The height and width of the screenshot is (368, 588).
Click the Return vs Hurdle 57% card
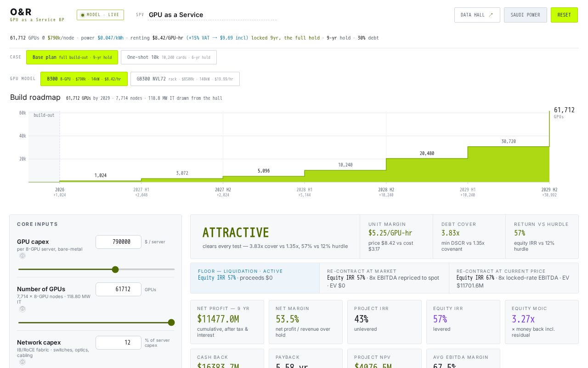point(542,236)
